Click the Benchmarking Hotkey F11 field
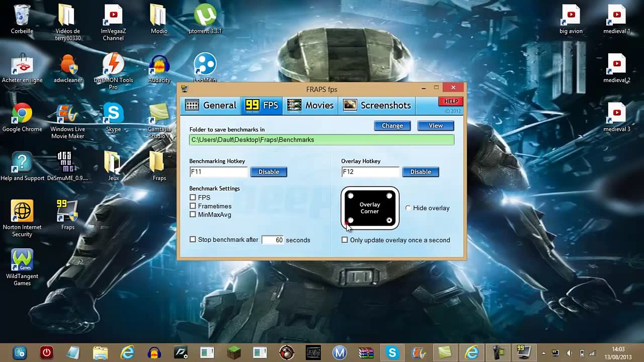The width and height of the screenshot is (644, 362). click(218, 172)
